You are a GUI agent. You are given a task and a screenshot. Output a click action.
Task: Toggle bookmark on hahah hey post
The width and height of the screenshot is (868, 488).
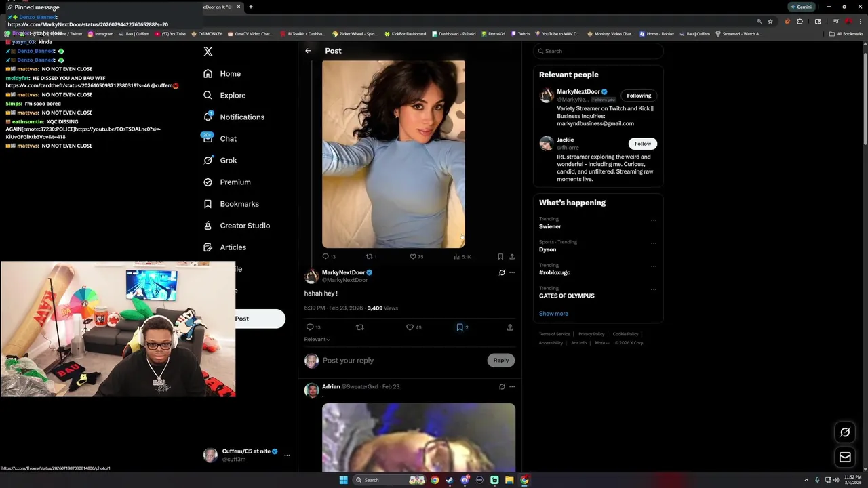coord(460,327)
